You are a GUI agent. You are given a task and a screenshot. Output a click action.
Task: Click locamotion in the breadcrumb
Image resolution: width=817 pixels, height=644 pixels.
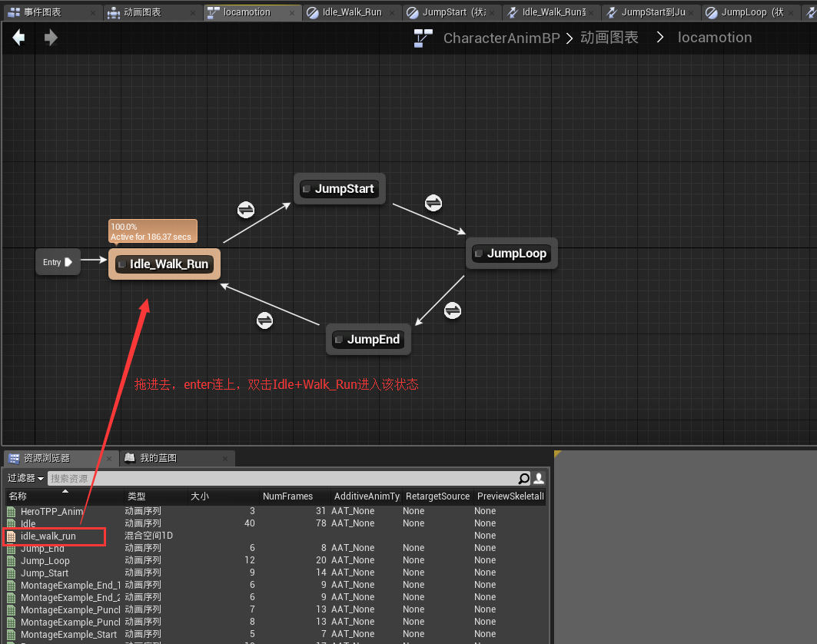click(x=714, y=38)
